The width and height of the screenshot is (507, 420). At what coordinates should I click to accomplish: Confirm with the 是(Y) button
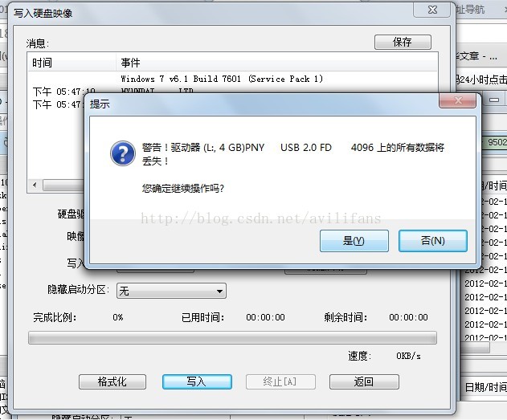tap(354, 241)
